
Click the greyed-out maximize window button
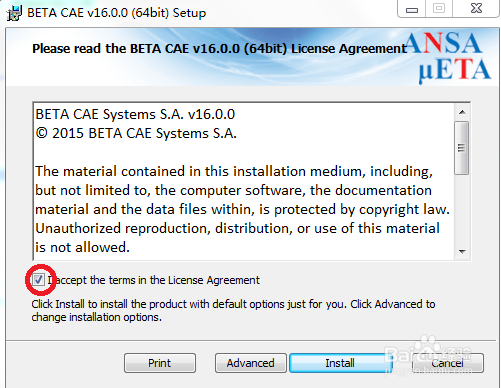[x=439, y=9]
